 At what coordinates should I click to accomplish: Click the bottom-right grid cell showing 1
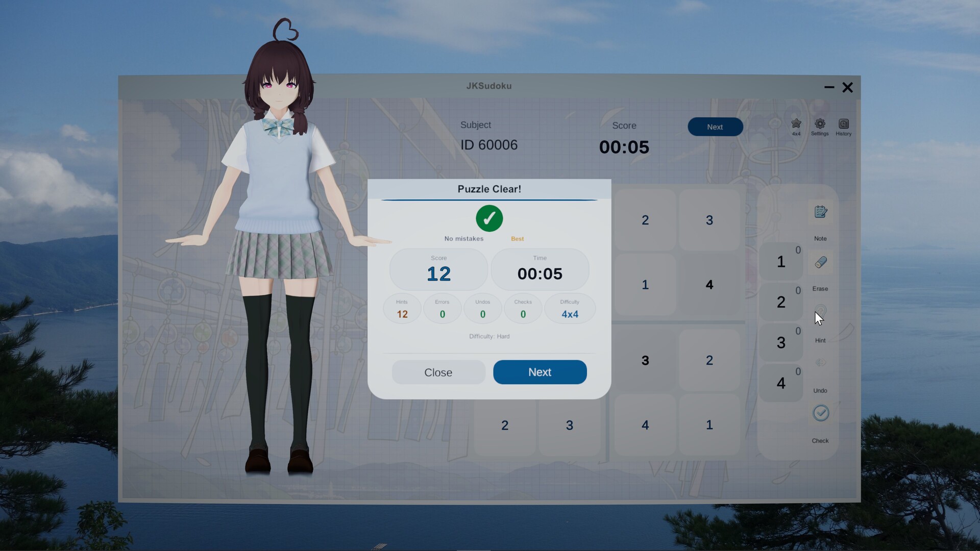click(x=709, y=424)
